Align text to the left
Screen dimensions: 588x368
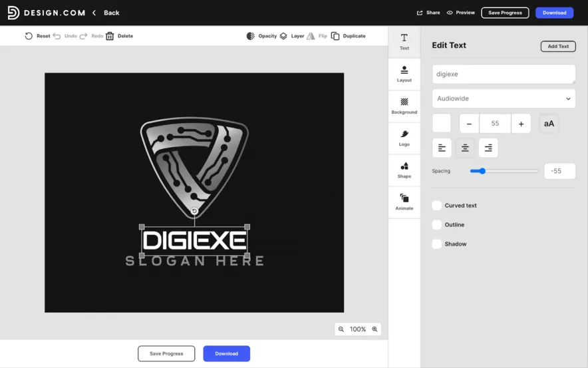[442, 148]
